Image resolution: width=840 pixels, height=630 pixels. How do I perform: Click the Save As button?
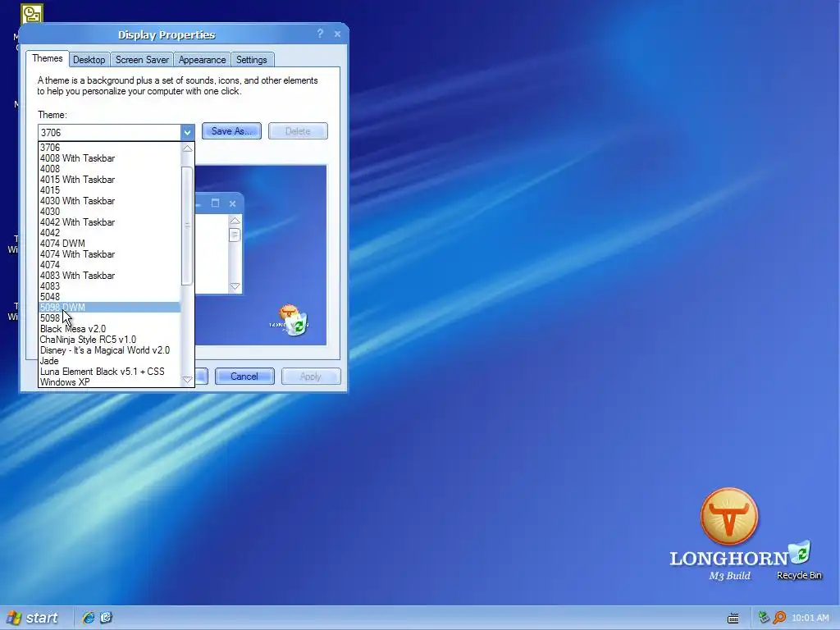[x=231, y=131]
